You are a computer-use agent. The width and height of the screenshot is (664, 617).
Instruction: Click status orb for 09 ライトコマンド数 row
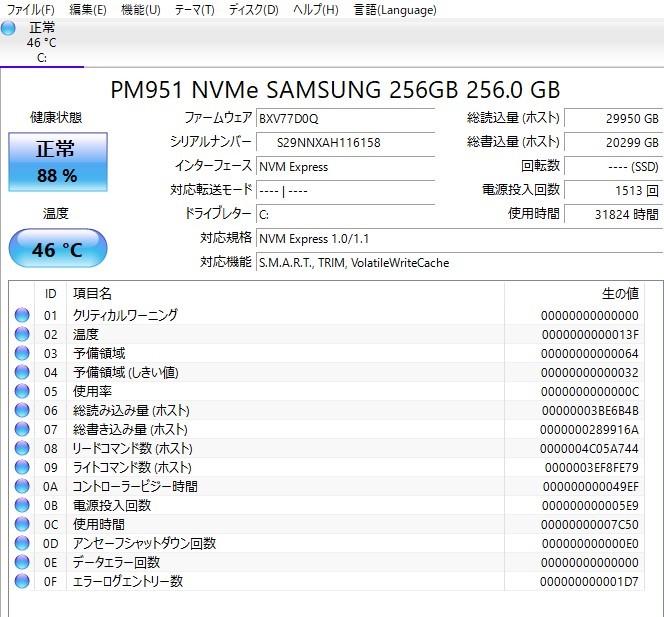tap(22, 467)
